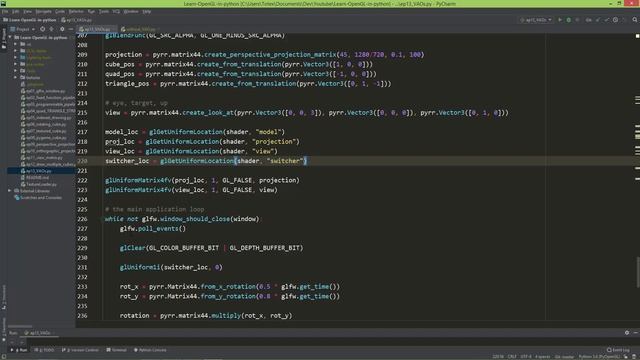Expand the External Libraries node
Screen dimensions: 640x360
point(10,191)
